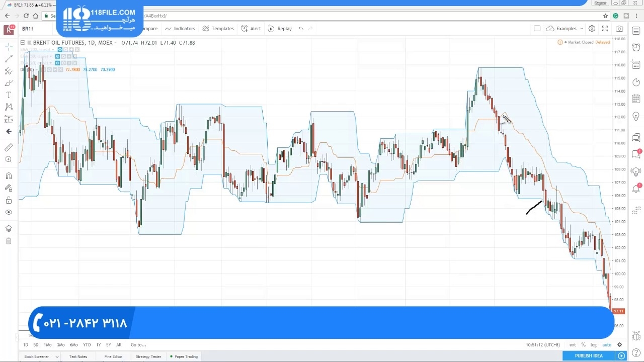Enter fullscreen chart mode
Viewport: 644px width, 362px height.
coord(605,29)
